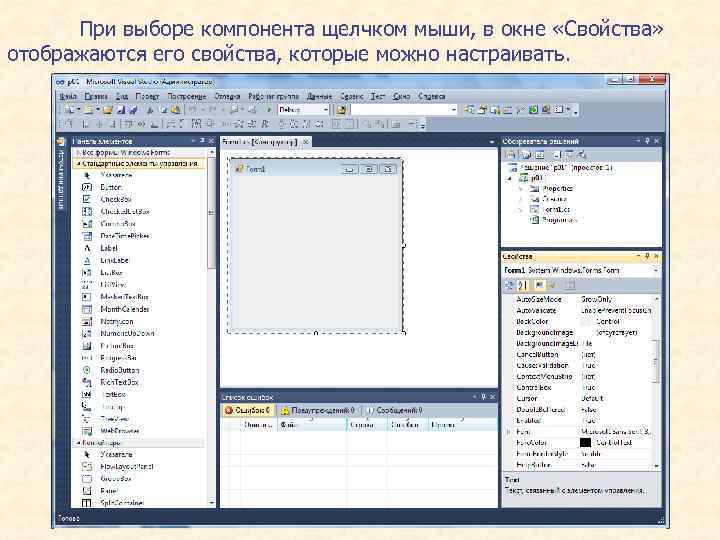Select the AutoSizeMode property row
The height and width of the screenshot is (540, 720).
(x=578, y=299)
